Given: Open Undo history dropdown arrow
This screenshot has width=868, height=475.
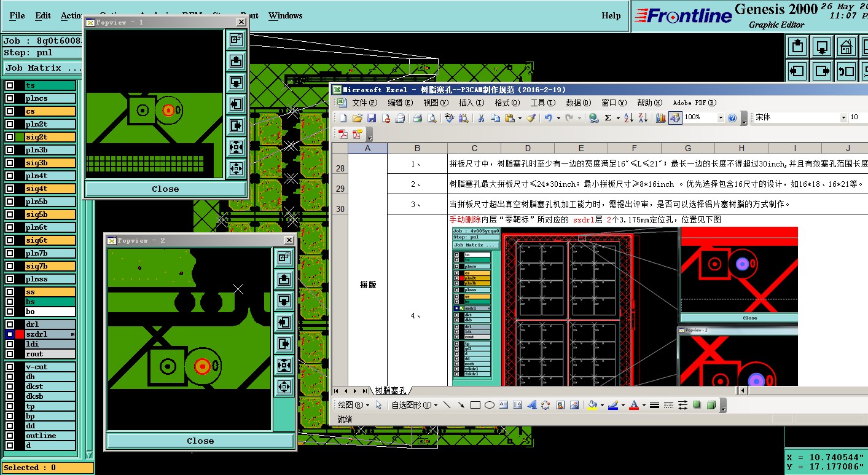Looking at the screenshot, I should click(x=558, y=118).
